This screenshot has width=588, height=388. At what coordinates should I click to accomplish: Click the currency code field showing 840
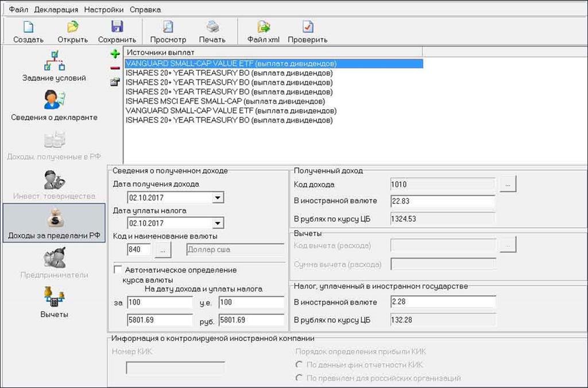point(139,249)
